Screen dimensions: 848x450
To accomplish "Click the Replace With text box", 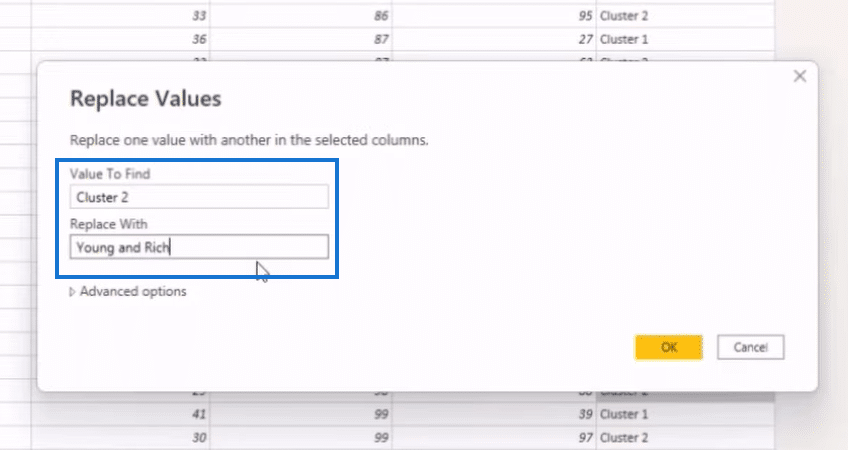I will pyautogui.click(x=199, y=247).
